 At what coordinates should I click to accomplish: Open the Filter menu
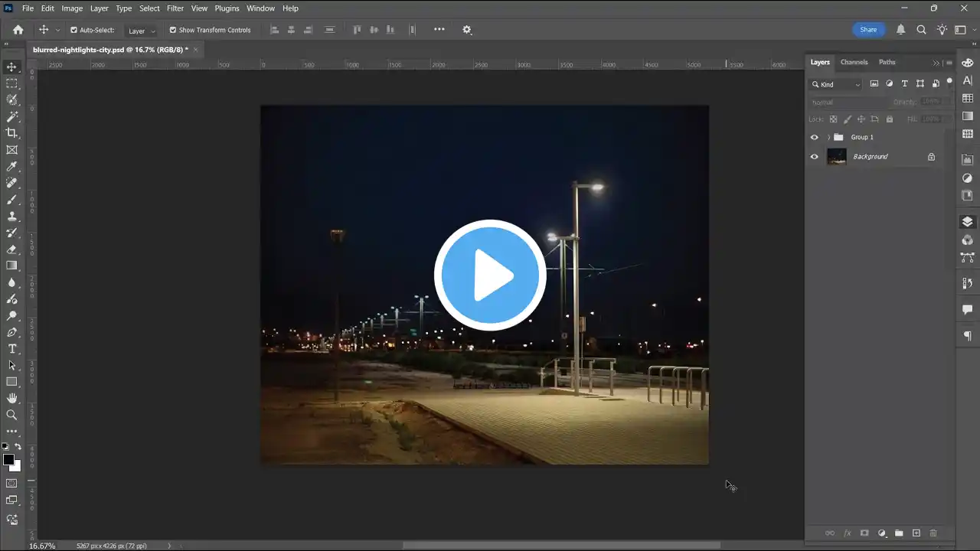click(x=175, y=8)
